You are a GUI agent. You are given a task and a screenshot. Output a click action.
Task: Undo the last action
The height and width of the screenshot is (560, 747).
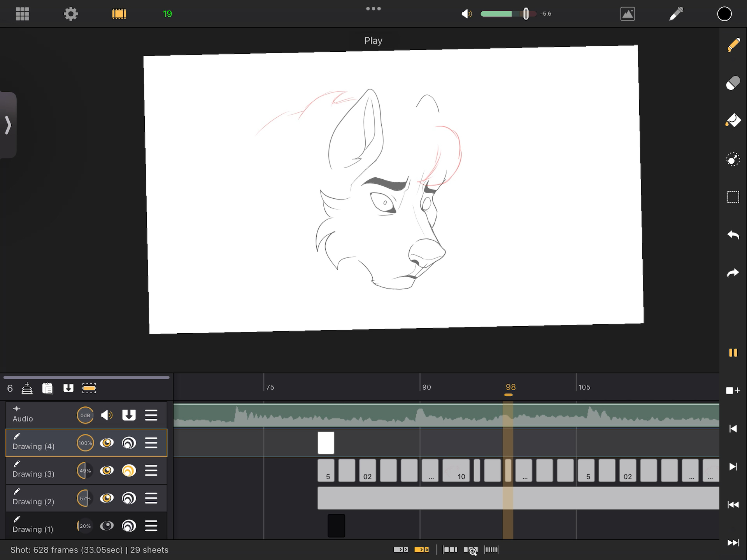733,235
